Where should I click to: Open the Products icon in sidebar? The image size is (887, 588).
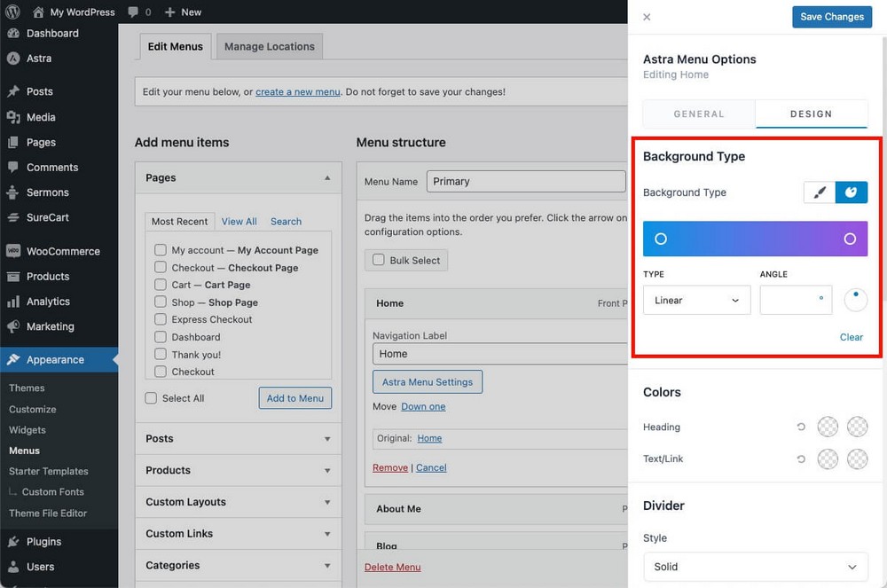pos(13,277)
